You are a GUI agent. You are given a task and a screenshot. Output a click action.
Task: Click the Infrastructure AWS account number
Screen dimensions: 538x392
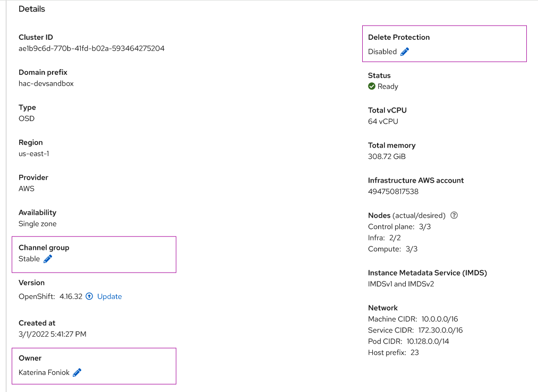point(393,191)
